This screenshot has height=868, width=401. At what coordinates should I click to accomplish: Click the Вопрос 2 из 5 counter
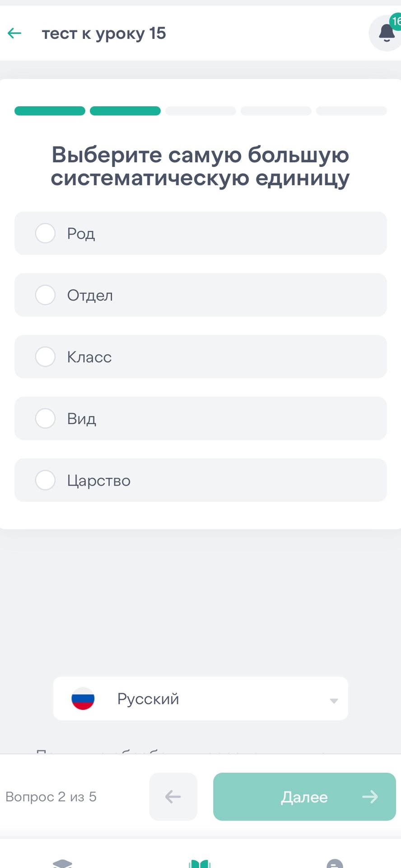tap(51, 797)
